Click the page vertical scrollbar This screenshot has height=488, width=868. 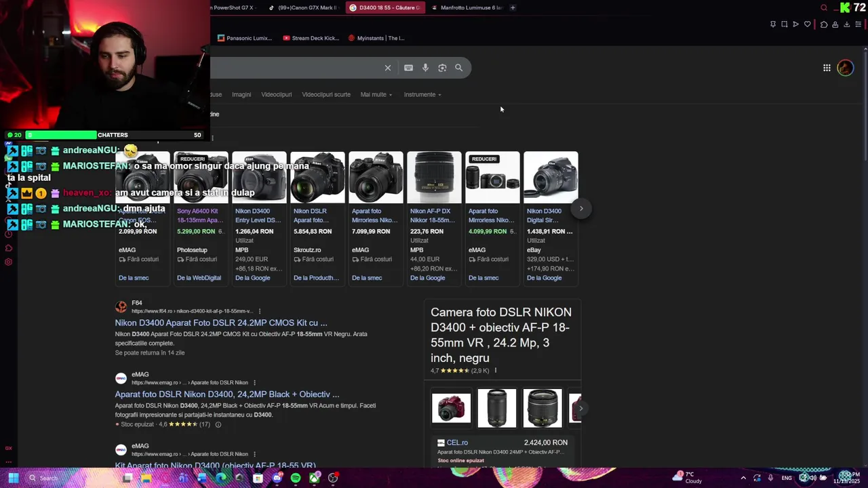(x=865, y=106)
